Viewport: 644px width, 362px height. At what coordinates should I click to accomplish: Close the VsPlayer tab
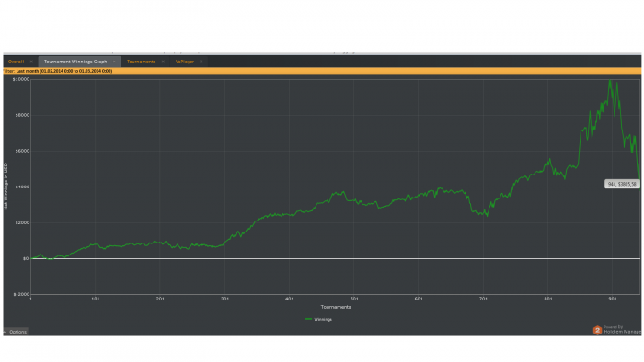(201, 62)
